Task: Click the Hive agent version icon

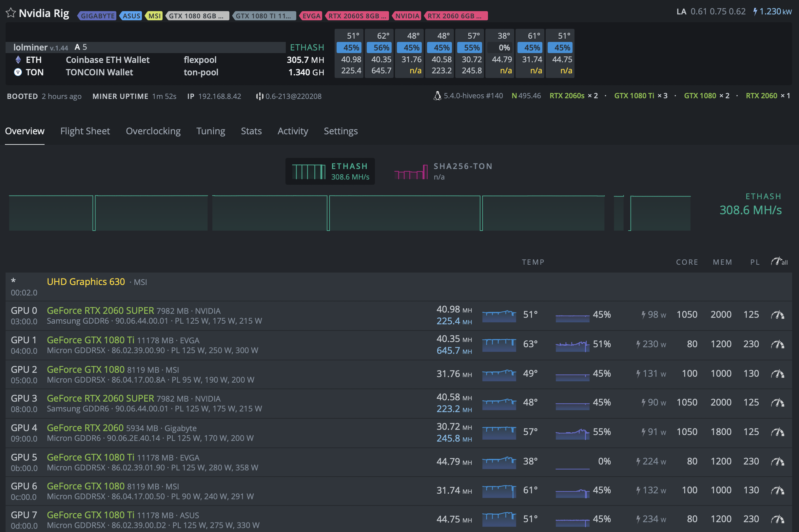Action: click(260, 96)
